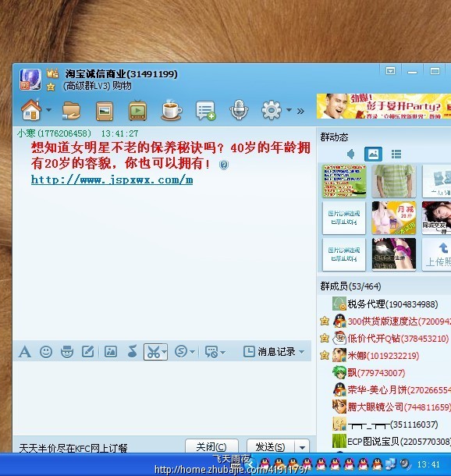Open the group home page house icon
451x476 pixels.
[30, 109]
